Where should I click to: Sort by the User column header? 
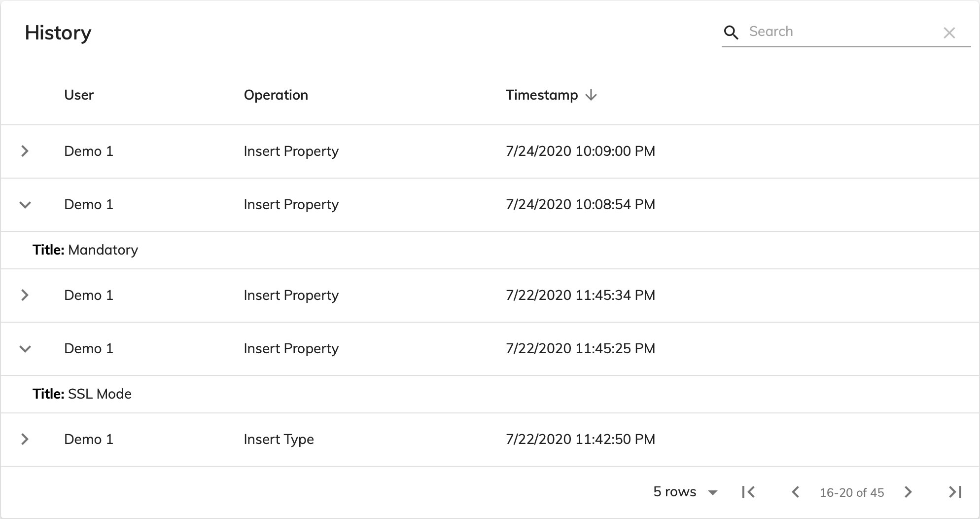(79, 95)
